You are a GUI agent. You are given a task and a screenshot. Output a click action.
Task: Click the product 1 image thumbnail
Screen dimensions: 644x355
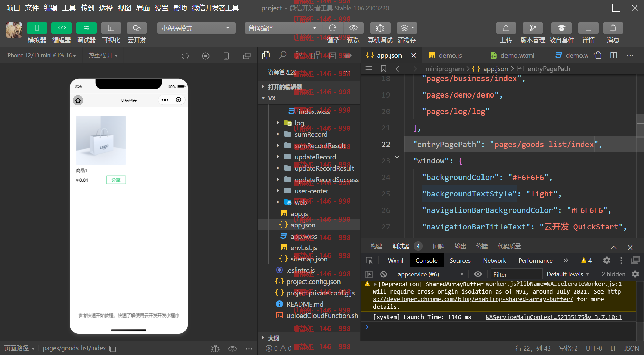tap(101, 140)
